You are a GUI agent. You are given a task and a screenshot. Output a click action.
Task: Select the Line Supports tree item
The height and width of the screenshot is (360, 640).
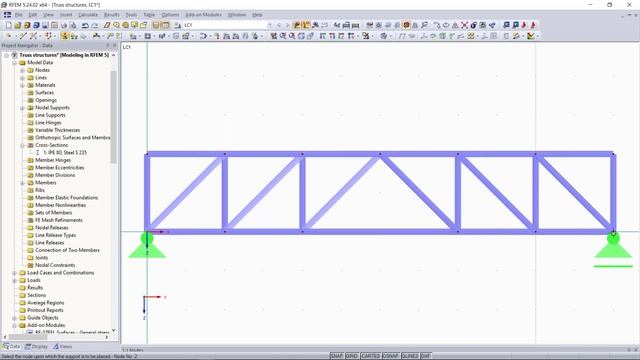click(50, 115)
